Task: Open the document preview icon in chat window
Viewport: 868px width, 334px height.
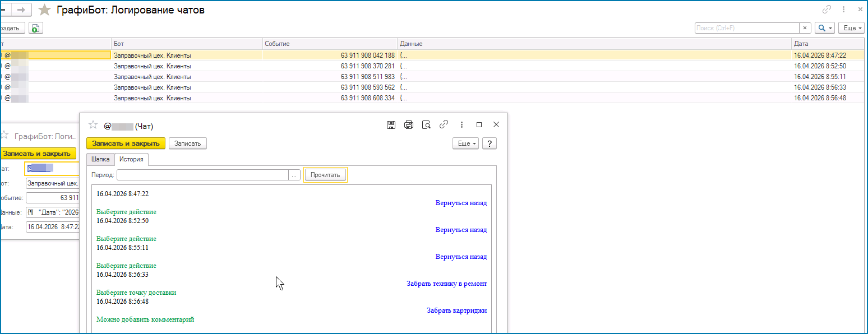Action: pyautogui.click(x=426, y=125)
